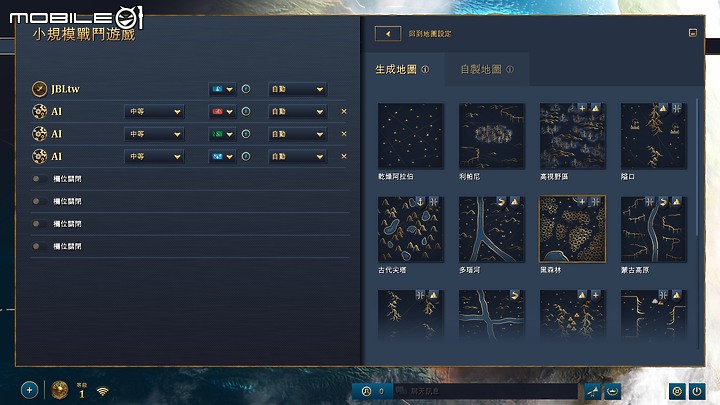Click the plus badge on 高視野區 map

(582, 108)
